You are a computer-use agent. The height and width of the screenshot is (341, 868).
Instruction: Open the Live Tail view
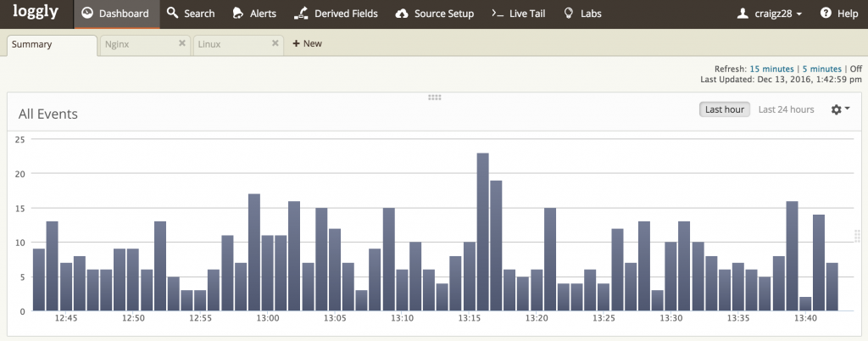(518, 14)
